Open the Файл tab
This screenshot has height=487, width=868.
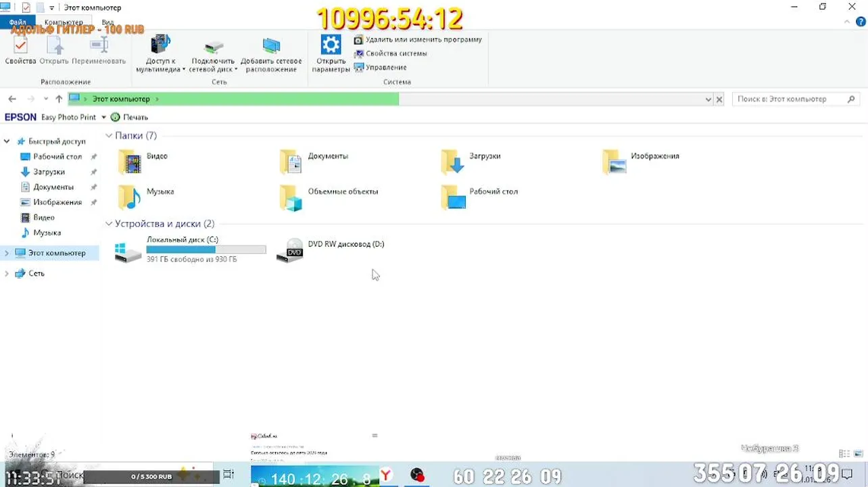[x=18, y=22]
